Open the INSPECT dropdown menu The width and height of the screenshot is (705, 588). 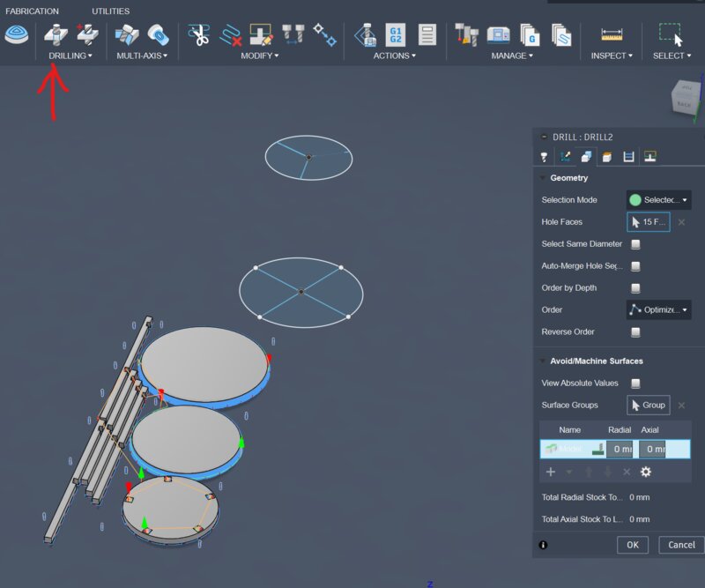tap(612, 56)
